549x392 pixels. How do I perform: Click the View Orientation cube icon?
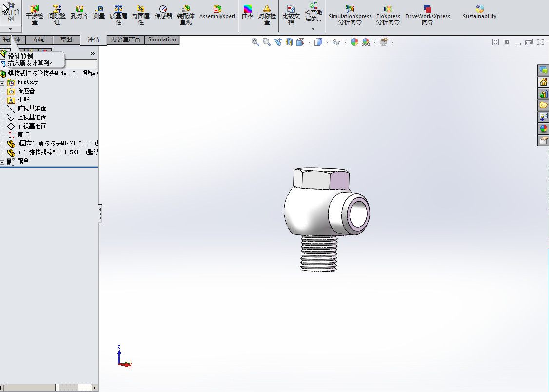tap(300, 42)
